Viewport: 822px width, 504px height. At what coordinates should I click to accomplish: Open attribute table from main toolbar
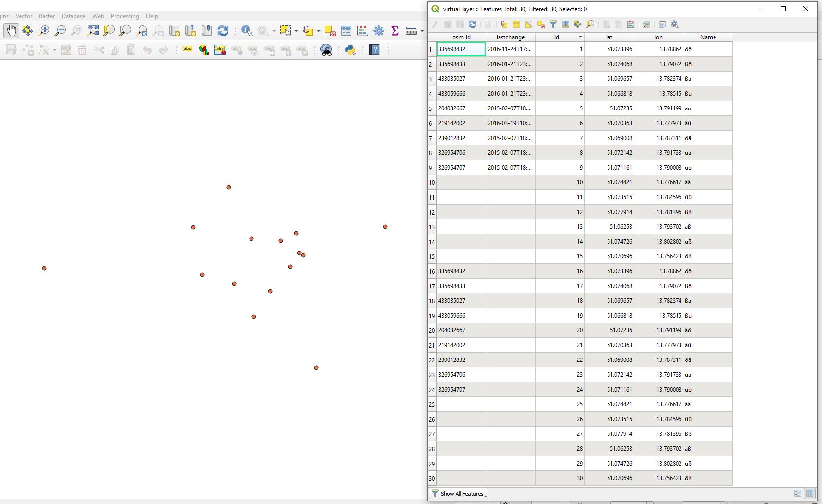click(x=346, y=31)
